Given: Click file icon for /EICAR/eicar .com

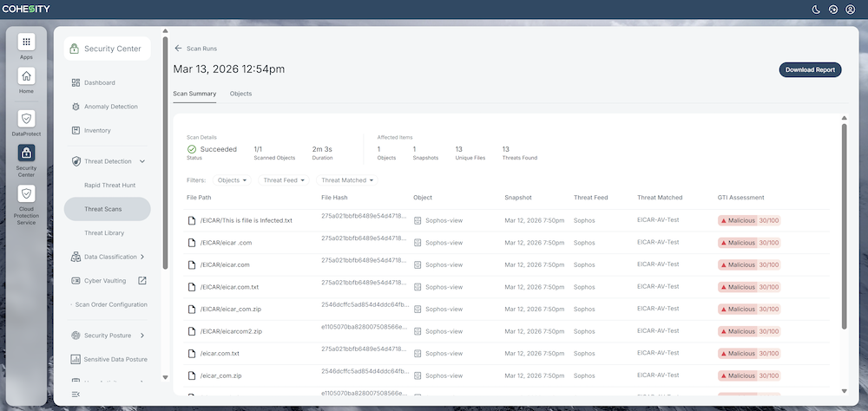Looking at the screenshot, I should [192, 242].
